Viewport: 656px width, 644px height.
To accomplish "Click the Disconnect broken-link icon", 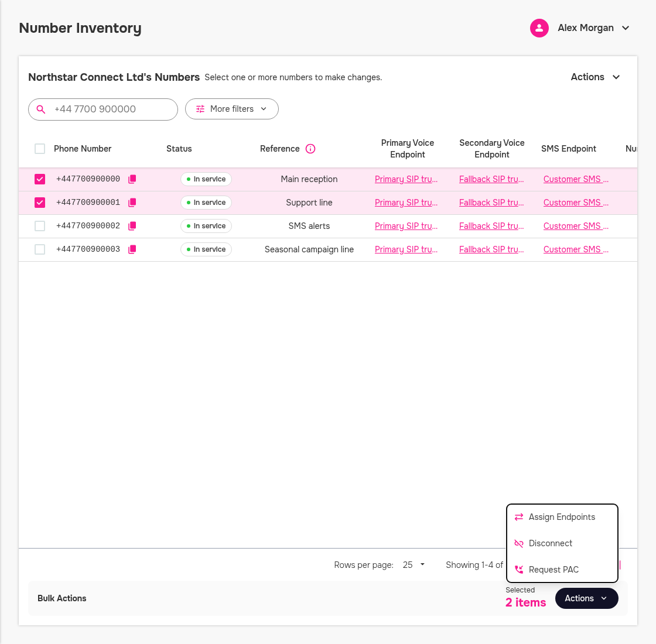I will click(x=519, y=543).
